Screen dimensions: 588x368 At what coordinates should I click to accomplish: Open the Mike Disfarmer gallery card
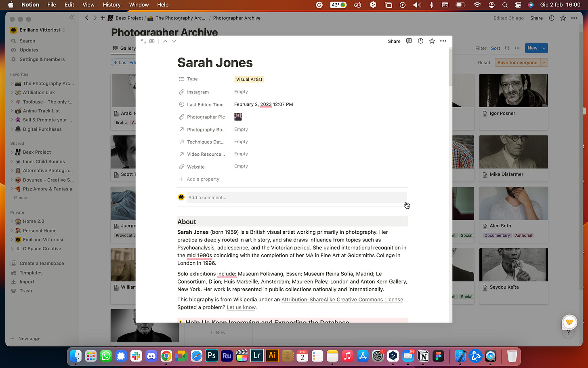tap(514, 158)
